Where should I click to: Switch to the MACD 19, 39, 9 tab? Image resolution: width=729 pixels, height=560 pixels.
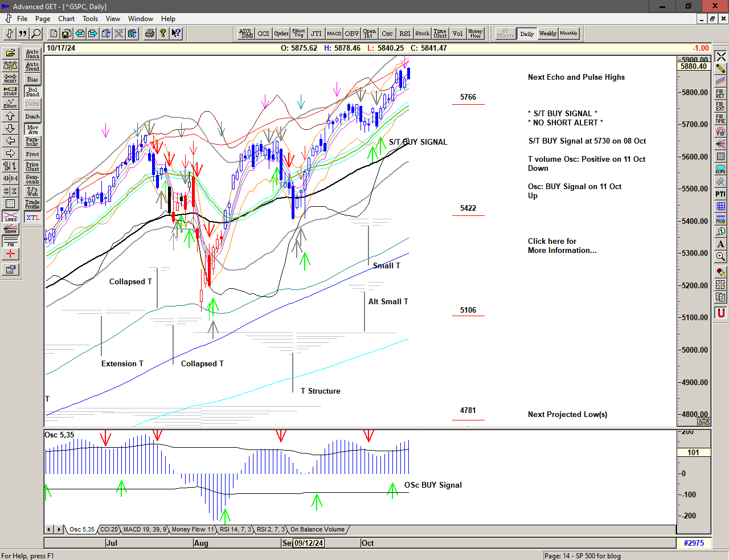pos(145,529)
